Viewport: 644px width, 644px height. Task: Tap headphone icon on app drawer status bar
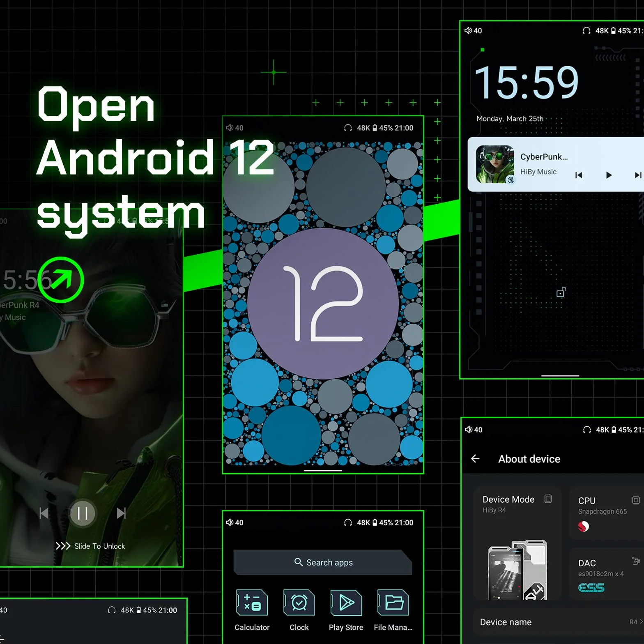[348, 522]
